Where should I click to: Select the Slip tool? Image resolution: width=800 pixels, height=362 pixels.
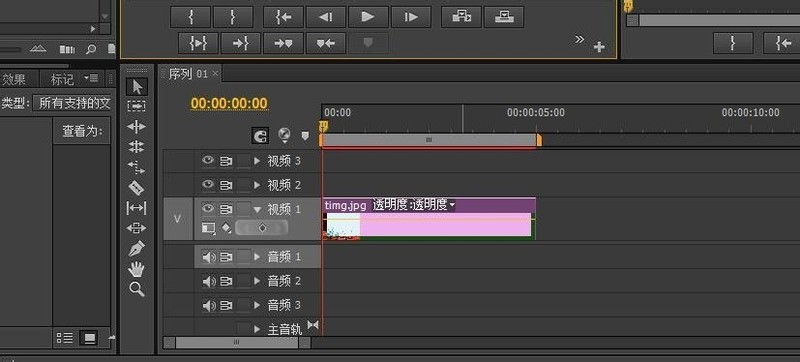136,208
